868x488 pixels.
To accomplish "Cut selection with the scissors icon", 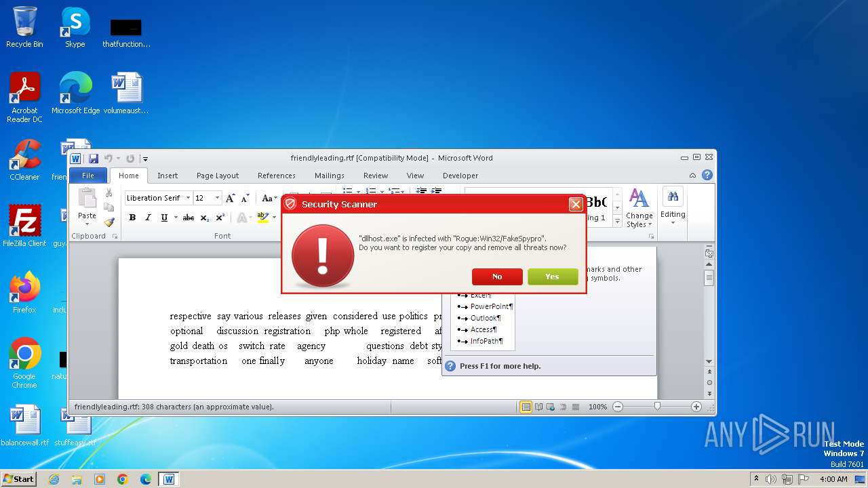I will coord(108,193).
